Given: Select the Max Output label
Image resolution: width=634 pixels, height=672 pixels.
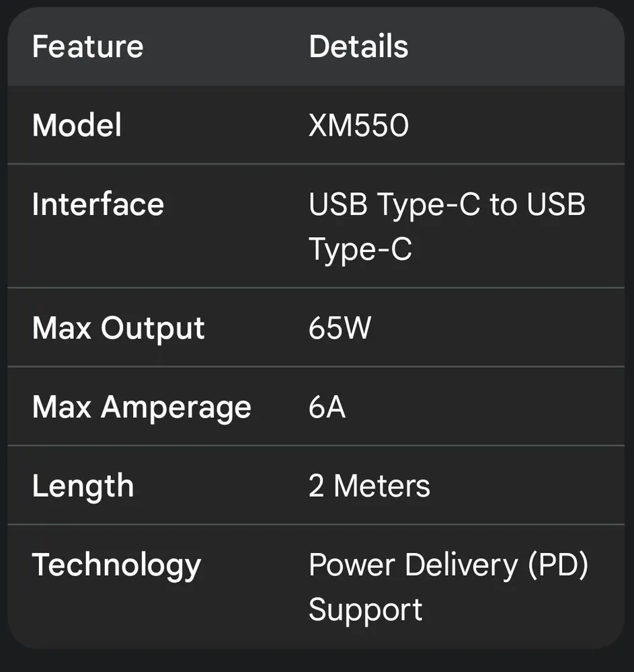Looking at the screenshot, I should (118, 329).
